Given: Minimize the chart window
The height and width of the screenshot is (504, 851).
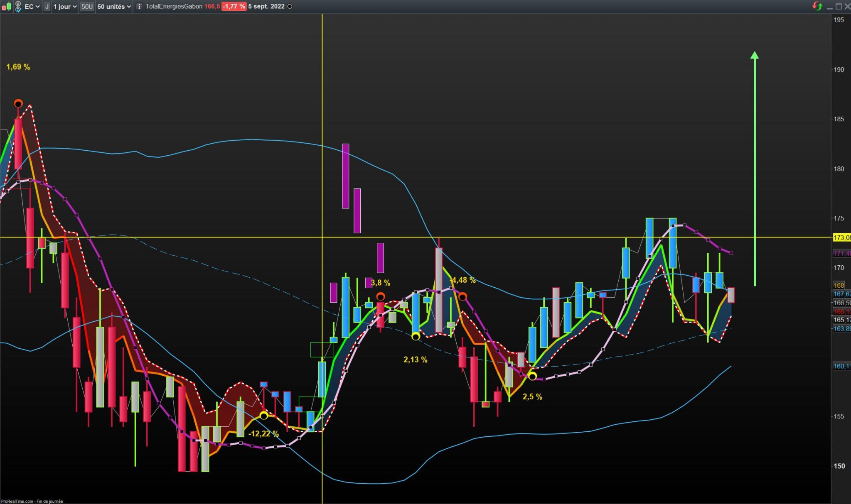Looking at the screenshot, I should click(830, 6).
